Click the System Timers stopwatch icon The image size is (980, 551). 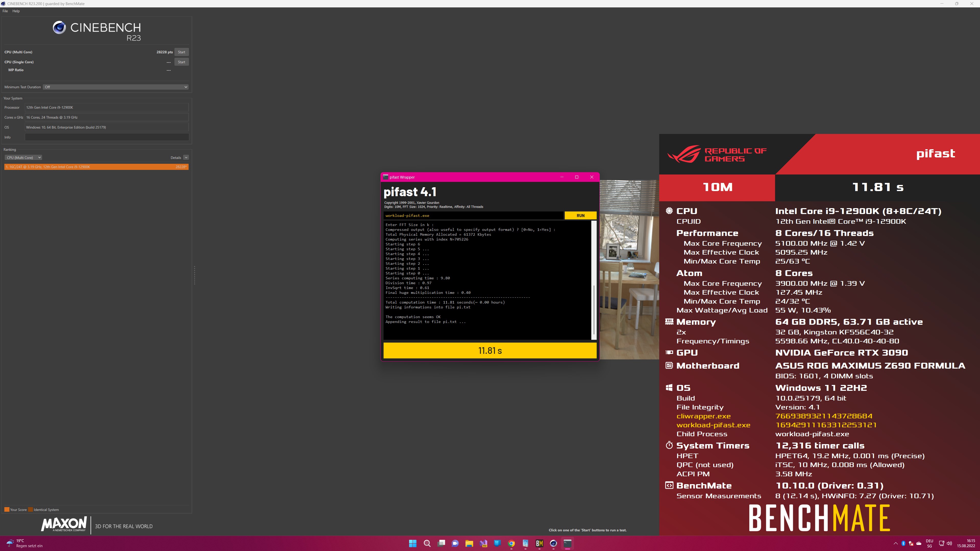[669, 445]
